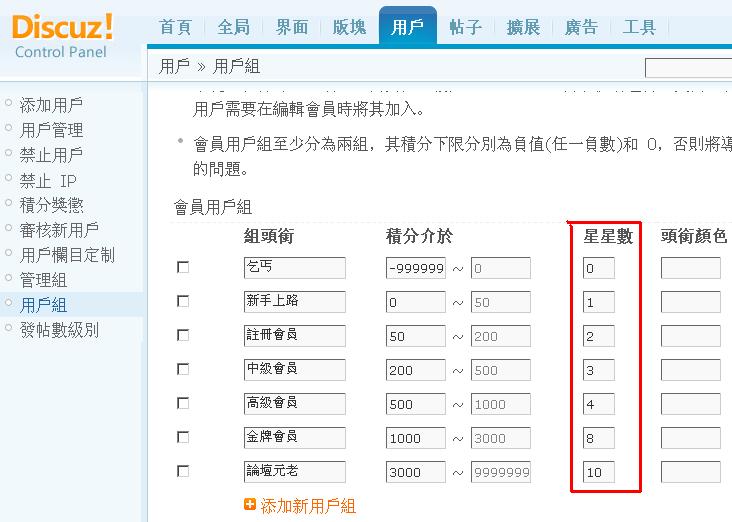Tick the checkbox beside 乞丐 group
Screen dimensions: 732x522
coord(183,267)
